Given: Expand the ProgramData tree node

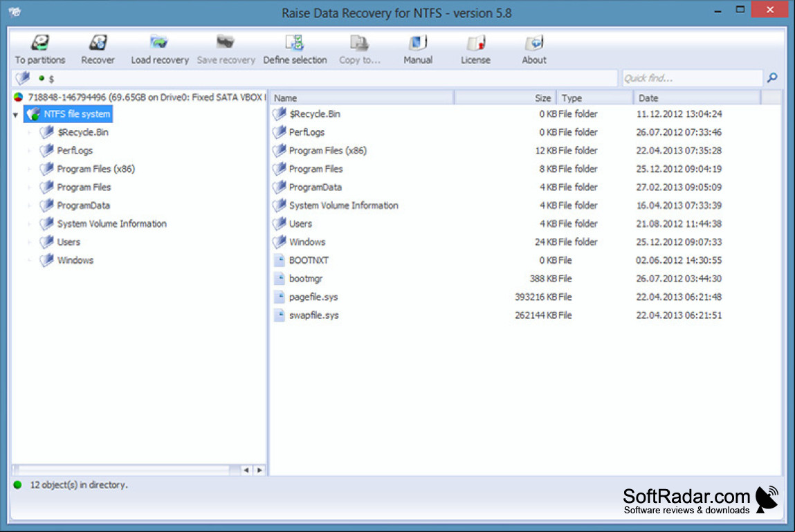Looking at the screenshot, I should point(30,206).
